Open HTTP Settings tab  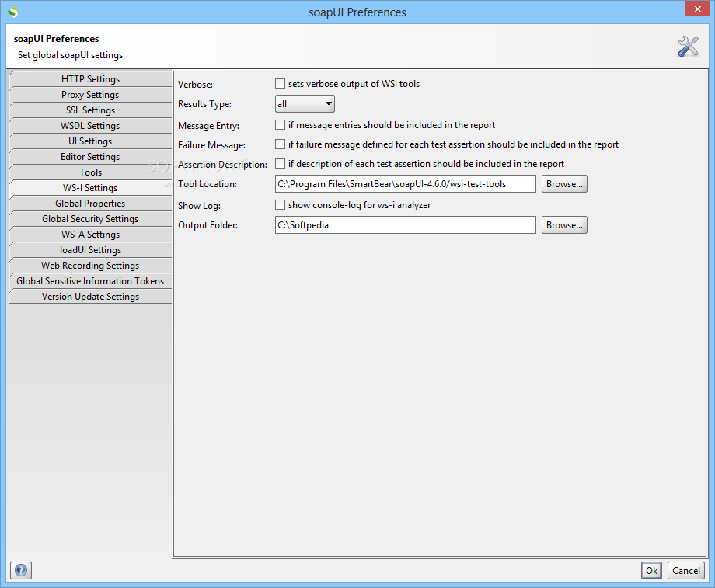90,79
